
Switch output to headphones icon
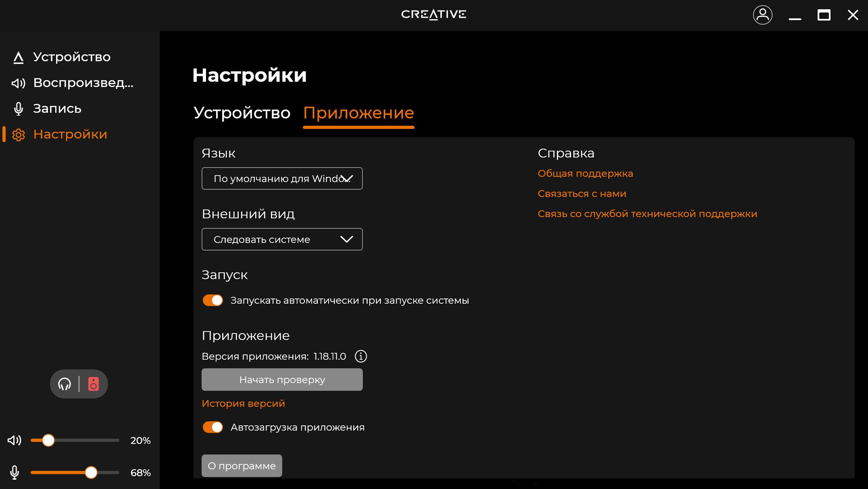pyautogui.click(x=65, y=384)
